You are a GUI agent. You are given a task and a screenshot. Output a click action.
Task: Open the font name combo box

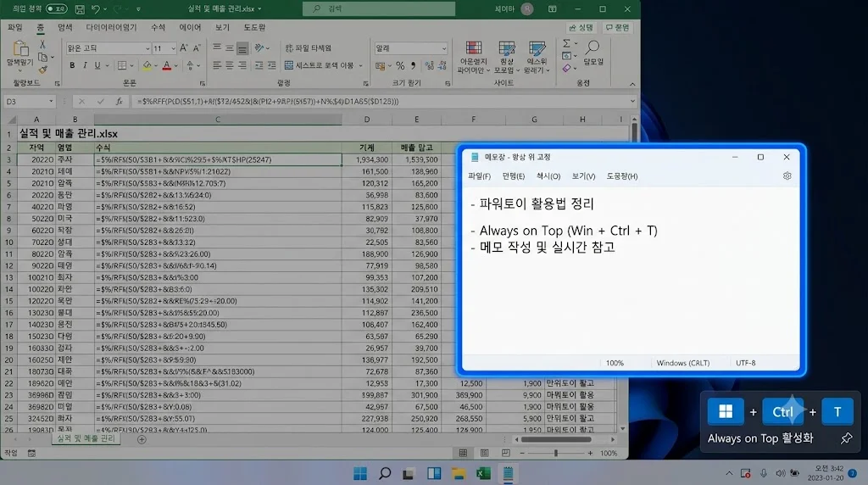(x=108, y=48)
